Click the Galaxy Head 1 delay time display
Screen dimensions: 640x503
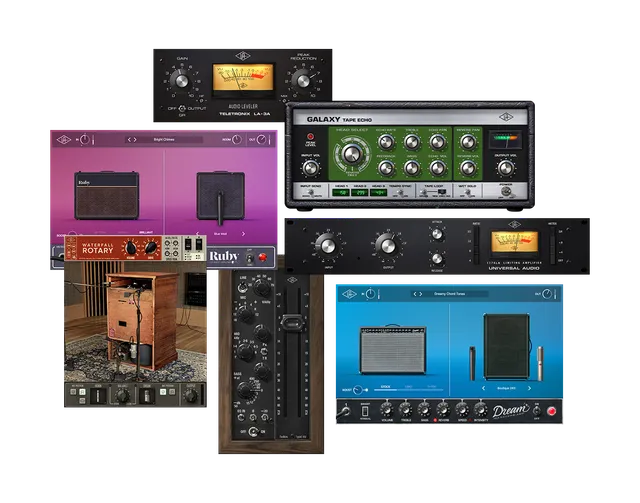(341, 192)
